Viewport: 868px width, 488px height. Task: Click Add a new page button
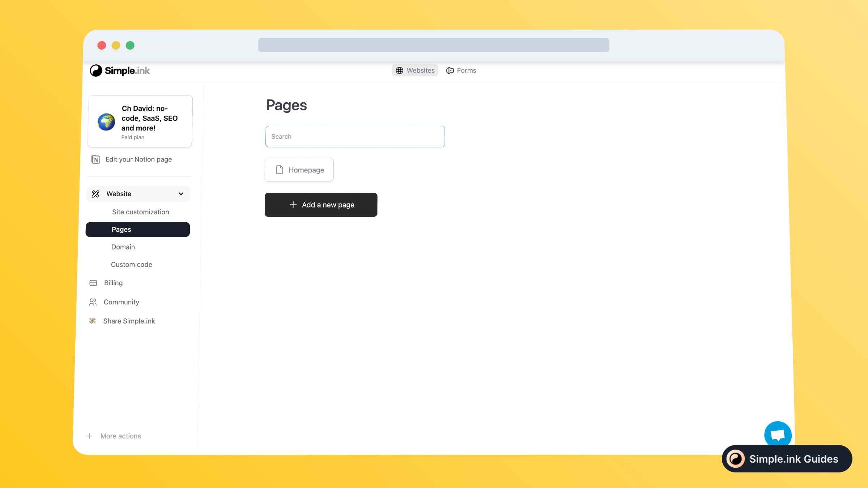[321, 204]
